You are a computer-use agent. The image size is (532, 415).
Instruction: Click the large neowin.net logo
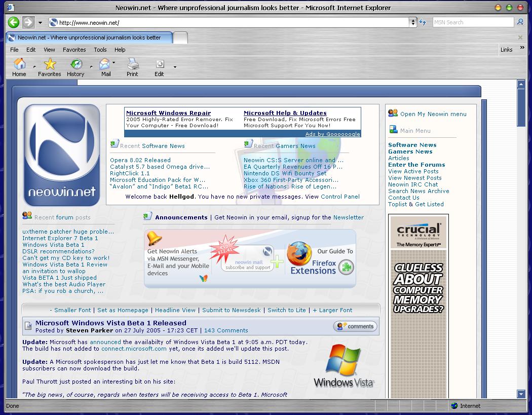click(62, 155)
